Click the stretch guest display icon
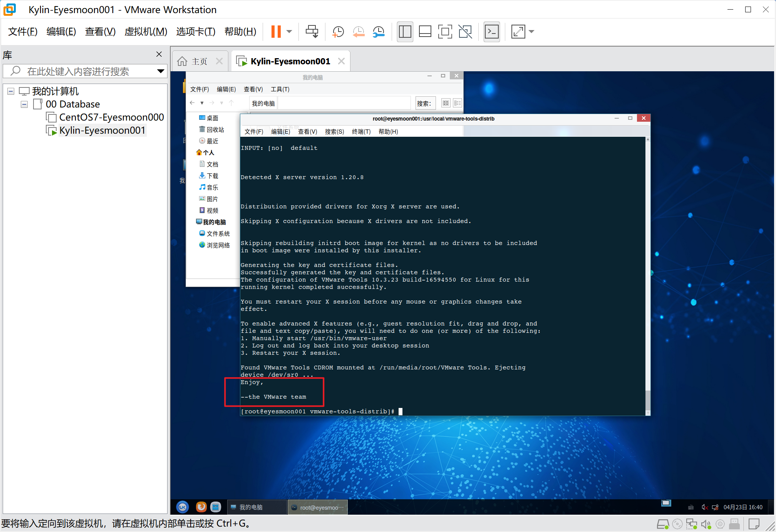Image resolution: width=776 pixels, height=532 pixels. pos(518,32)
